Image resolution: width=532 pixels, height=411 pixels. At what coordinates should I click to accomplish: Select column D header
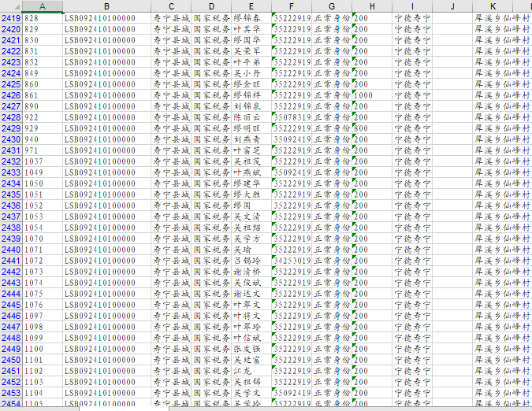[211, 6]
